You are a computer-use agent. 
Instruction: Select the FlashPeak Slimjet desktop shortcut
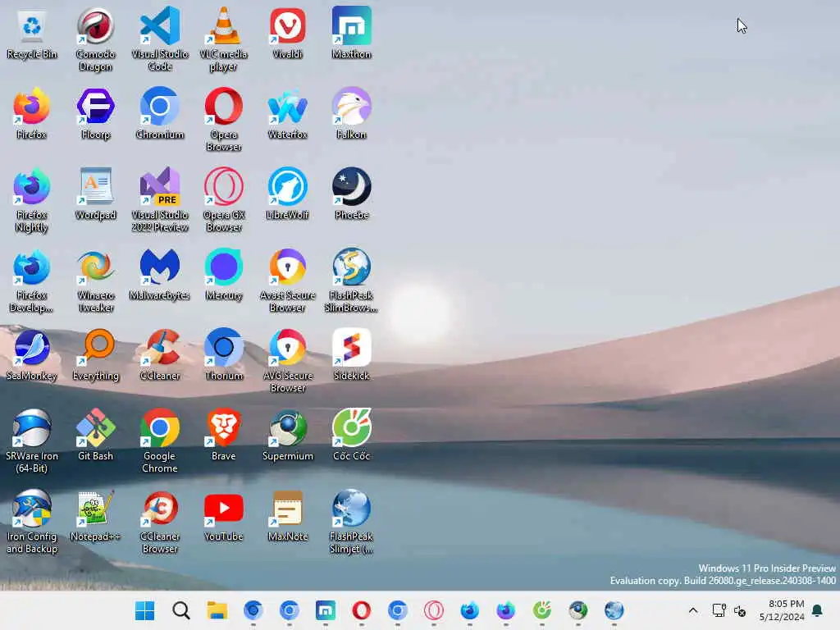(x=351, y=522)
